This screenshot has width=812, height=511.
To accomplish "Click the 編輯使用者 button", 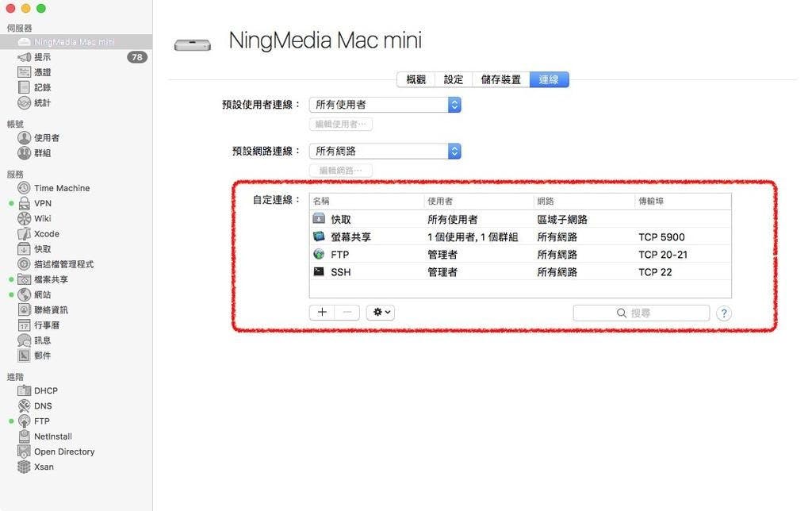I will tap(341, 125).
